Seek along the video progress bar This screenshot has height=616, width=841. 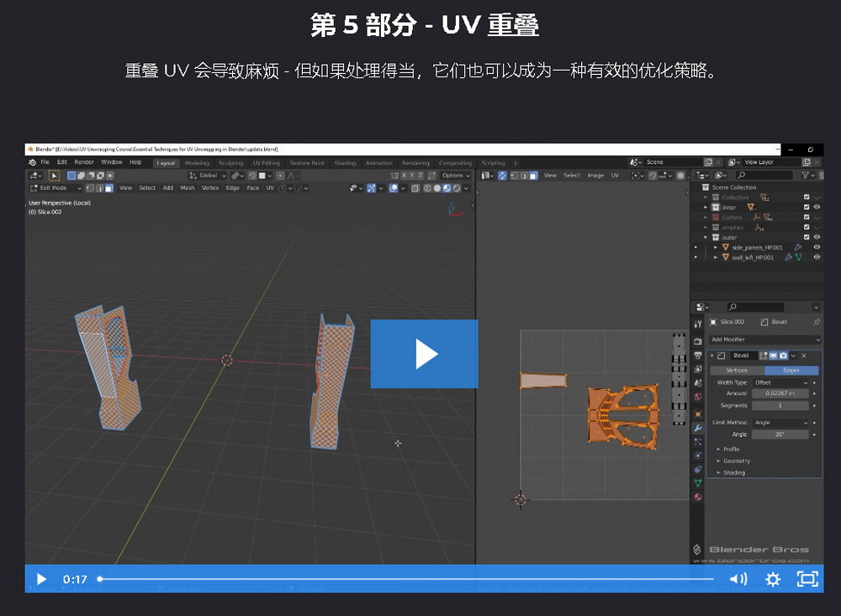click(x=406, y=579)
